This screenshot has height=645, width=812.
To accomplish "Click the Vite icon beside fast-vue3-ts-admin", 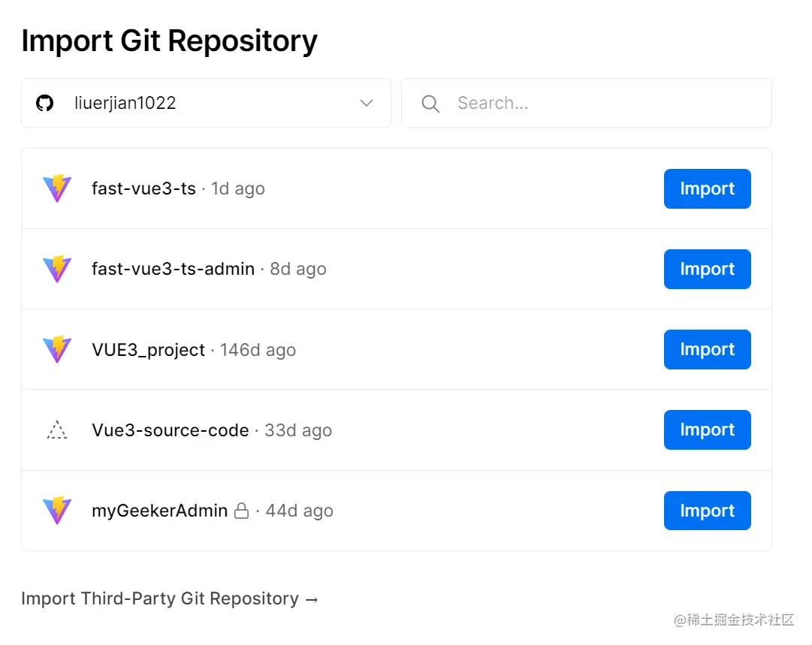I will pos(57,269).
